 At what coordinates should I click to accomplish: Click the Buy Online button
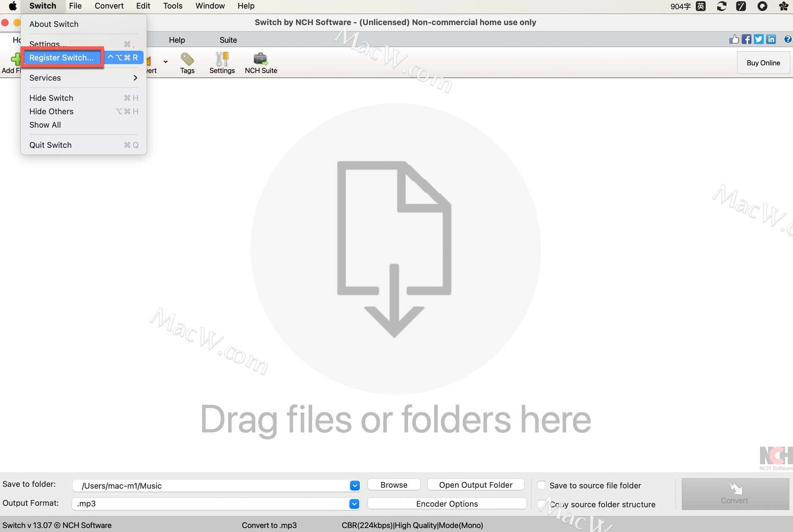pos(763,63)
